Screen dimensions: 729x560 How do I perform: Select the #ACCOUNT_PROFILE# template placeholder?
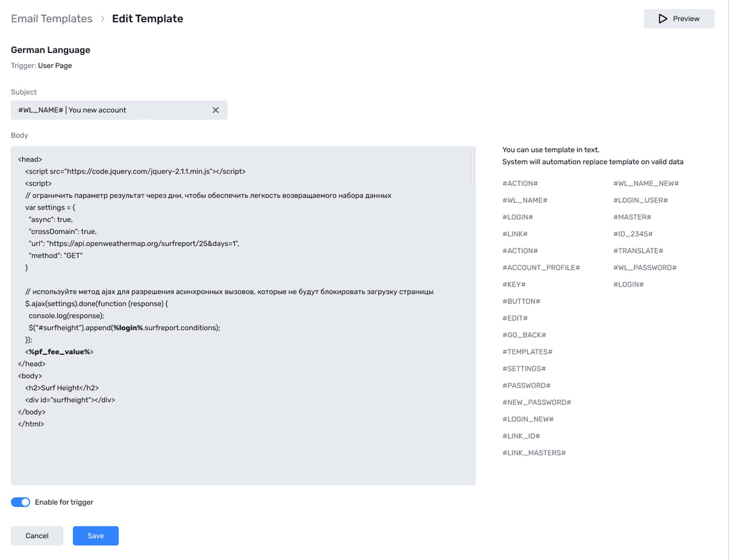tap(541, 267)
